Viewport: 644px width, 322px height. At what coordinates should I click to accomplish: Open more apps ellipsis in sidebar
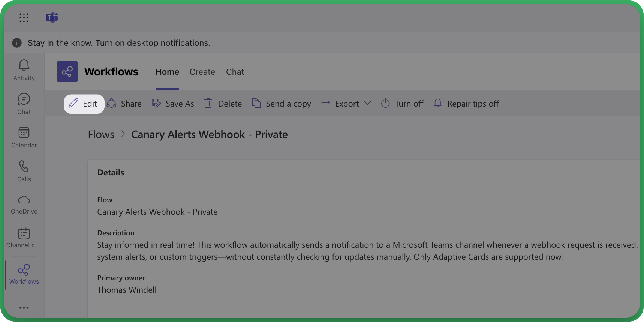[24, 308]
